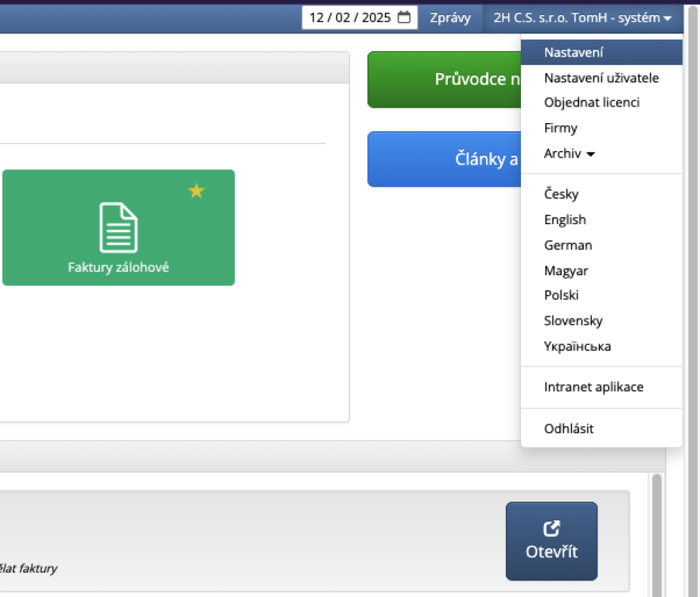Click the Otevřít button with external-link icon
This screenshot has width=700, height=597.
[x=551, y=541]
